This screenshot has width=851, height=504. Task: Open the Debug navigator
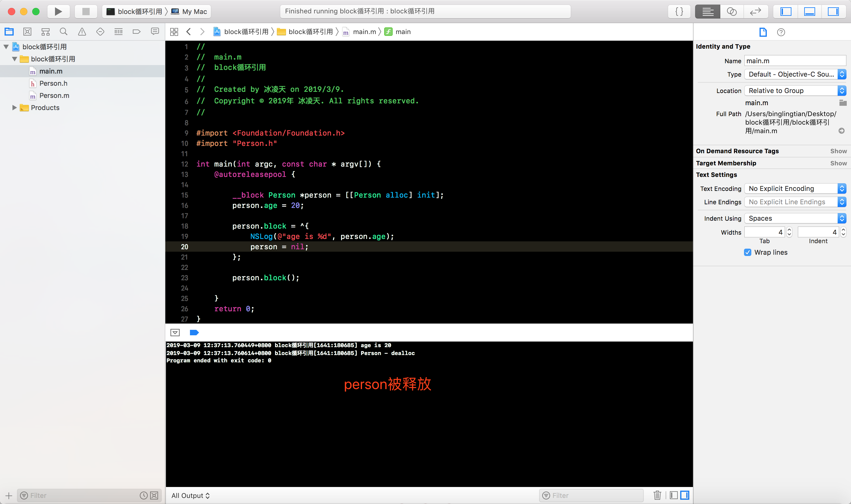[119, 32]
